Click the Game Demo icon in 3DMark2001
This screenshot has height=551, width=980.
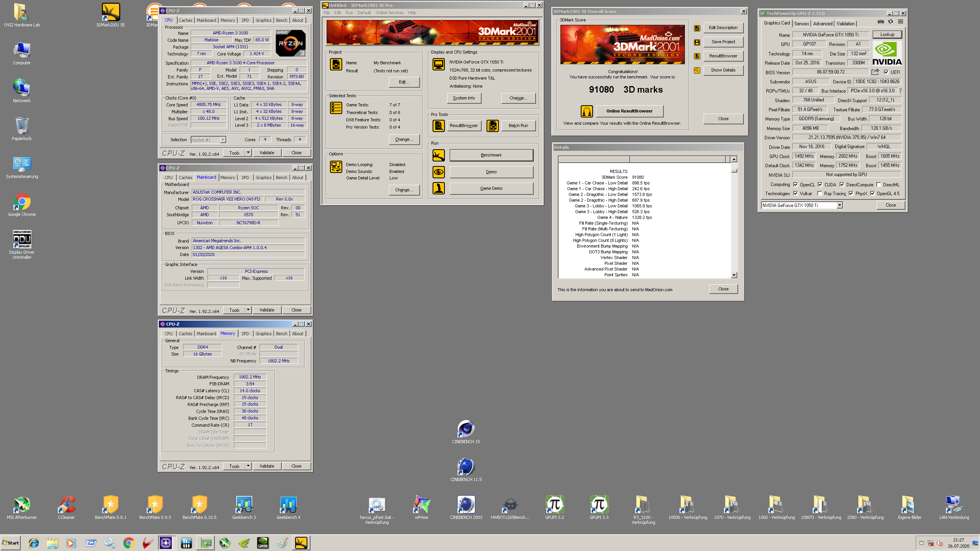439,188
